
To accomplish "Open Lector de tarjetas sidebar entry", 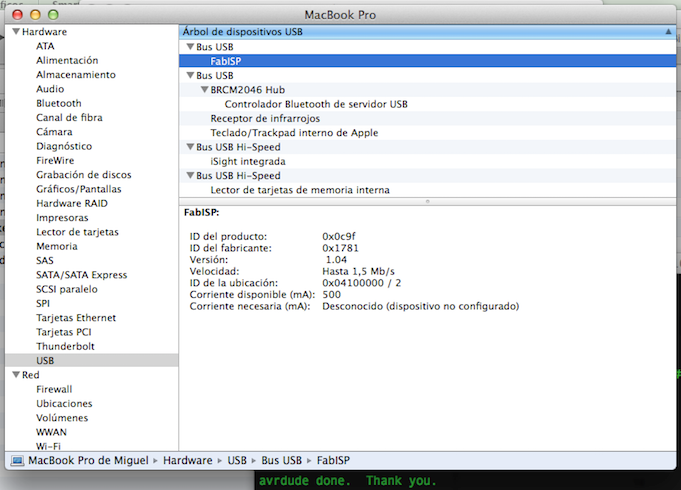I will (77, 232).
